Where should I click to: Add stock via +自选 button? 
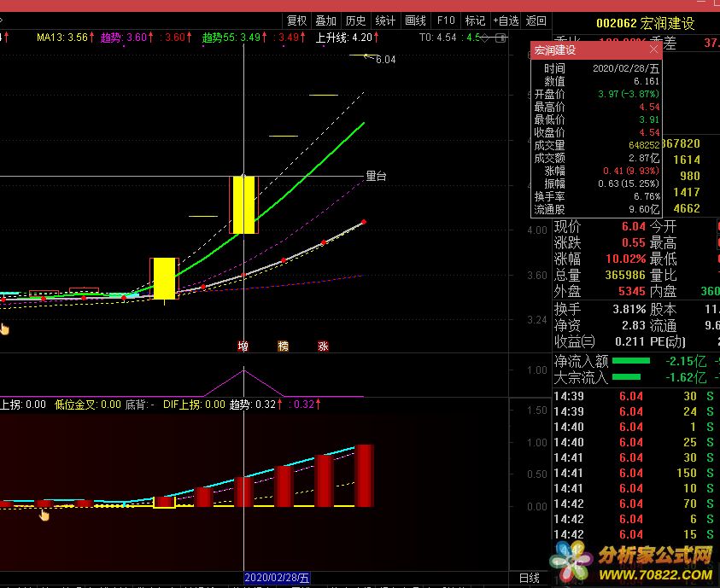[506, 21]
